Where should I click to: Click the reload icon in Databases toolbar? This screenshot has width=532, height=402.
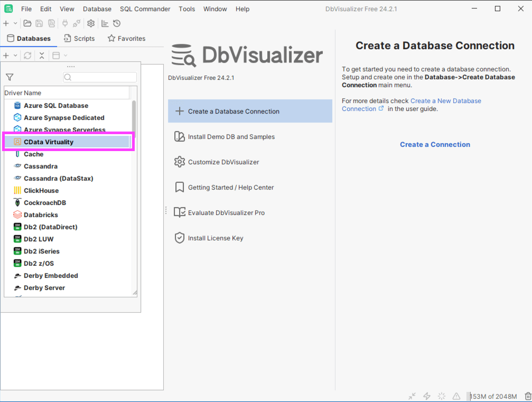(27, 55)
